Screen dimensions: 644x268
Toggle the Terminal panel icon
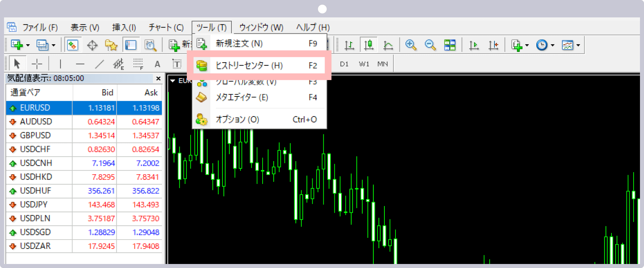click(x=130, y=45)
